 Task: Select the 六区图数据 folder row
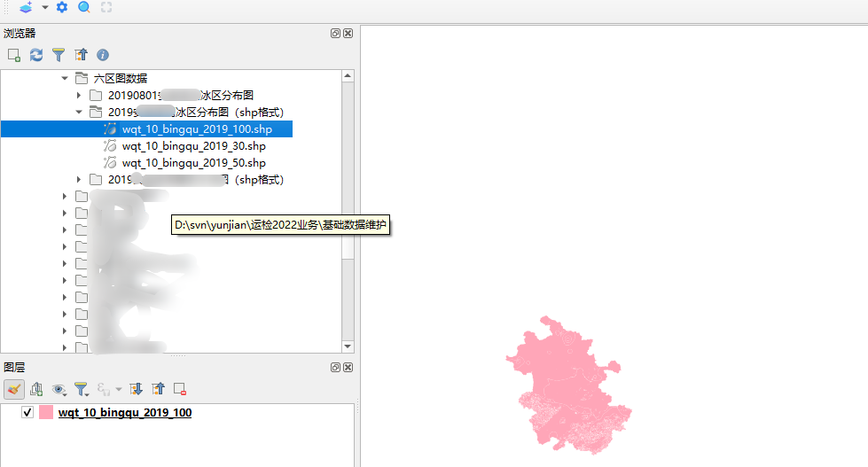[x=120, y=78]
